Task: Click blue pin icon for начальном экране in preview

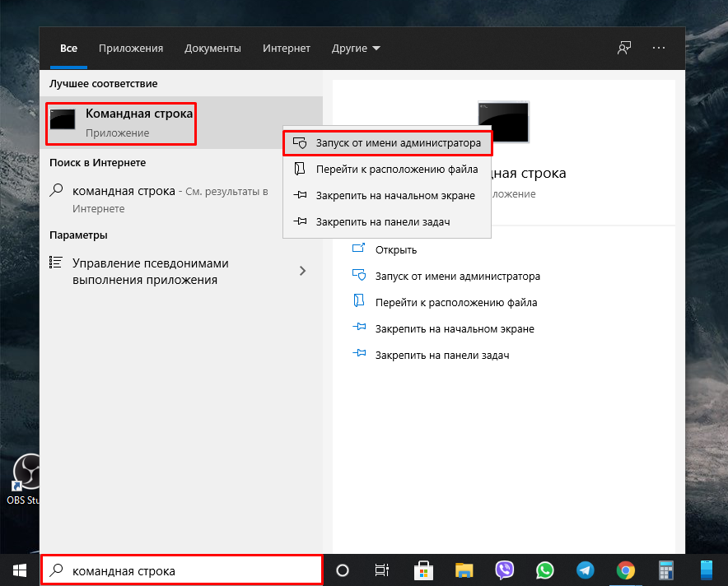Action: [359, 327]
